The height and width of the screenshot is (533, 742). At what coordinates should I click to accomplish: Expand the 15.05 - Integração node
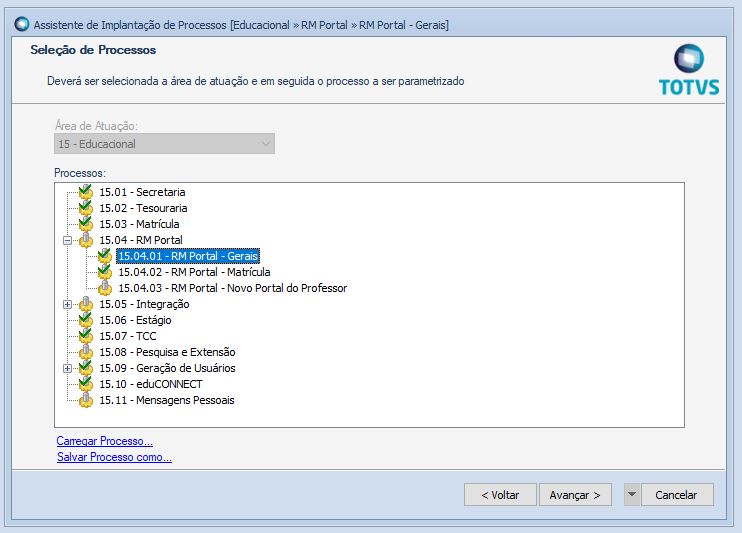[x=67, y=304]
